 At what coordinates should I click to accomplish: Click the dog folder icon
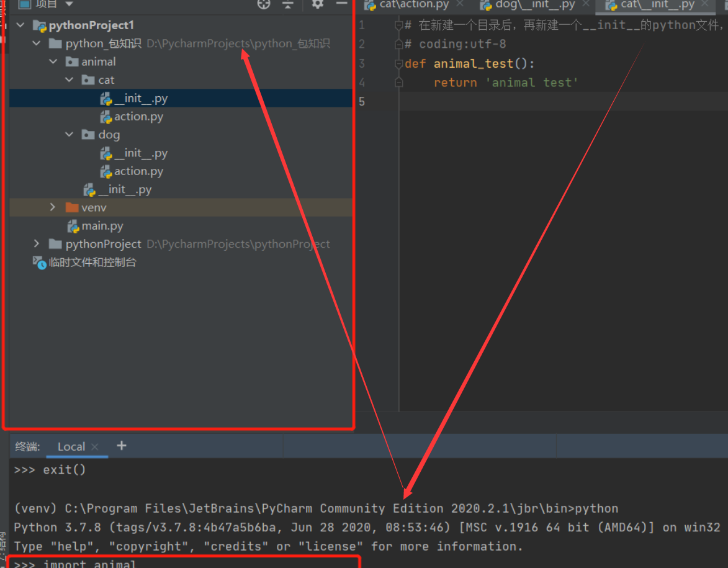pos(88,135)
